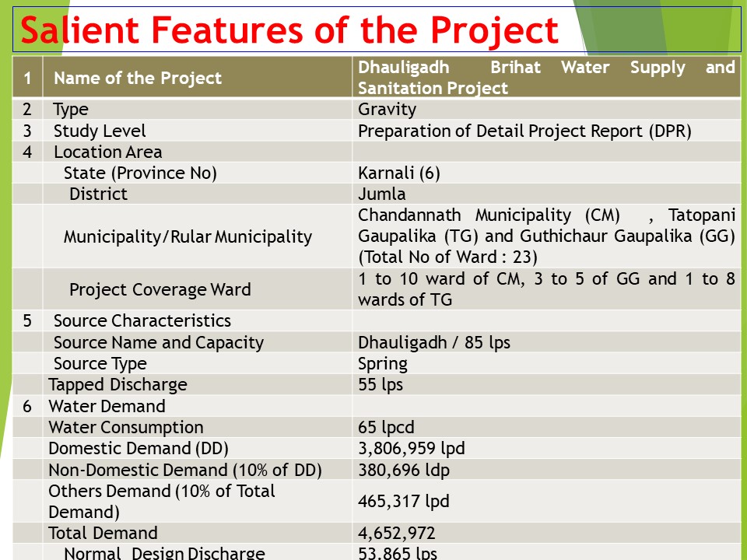Click the Dhauligadh Brihat Water Supply project name
This screenshot has width=747, height=560.
[545, 78]
